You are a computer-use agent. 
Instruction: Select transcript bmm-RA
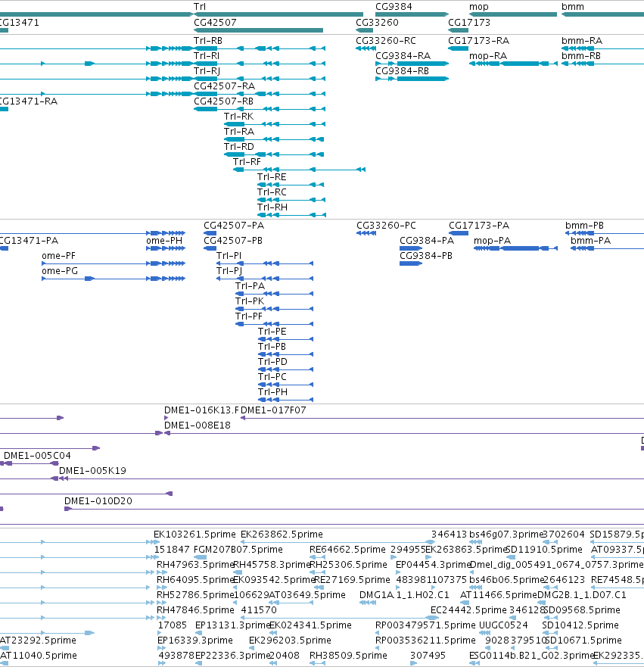point(581,41)
